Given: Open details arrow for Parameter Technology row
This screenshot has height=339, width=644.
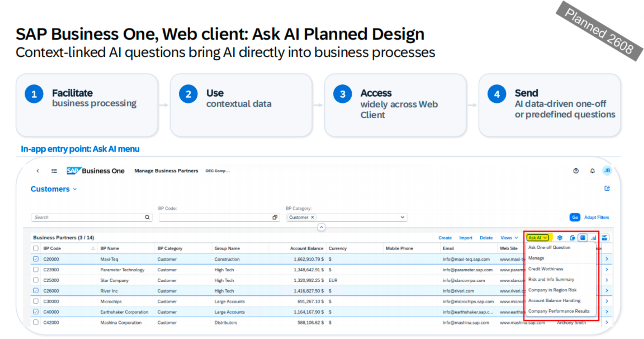Looking at the screenshot, I should tap(607, 269).
